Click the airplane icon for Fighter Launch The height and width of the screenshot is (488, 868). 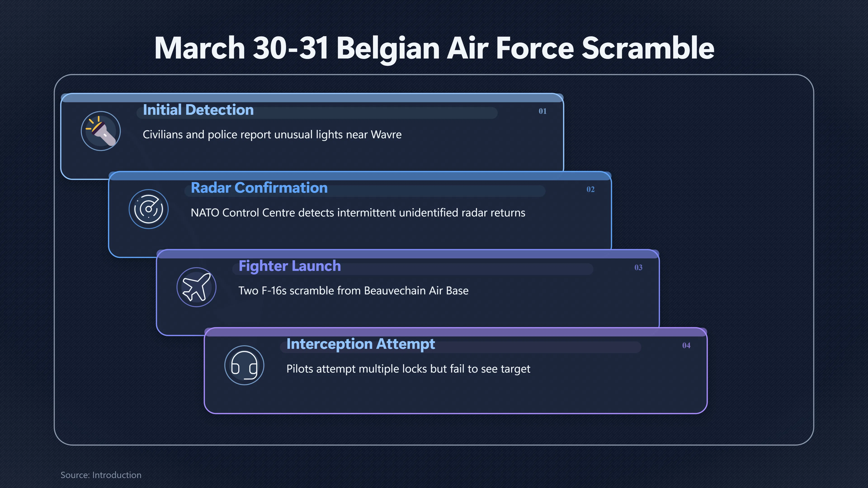point(196,287)
